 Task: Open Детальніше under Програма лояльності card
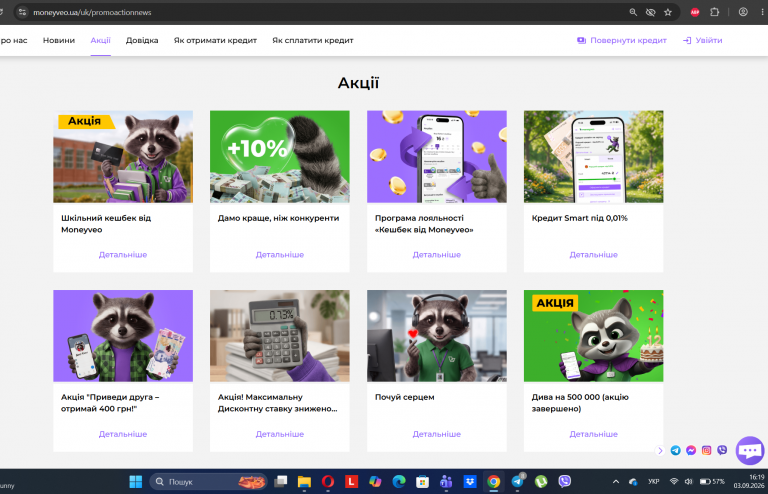436,255
